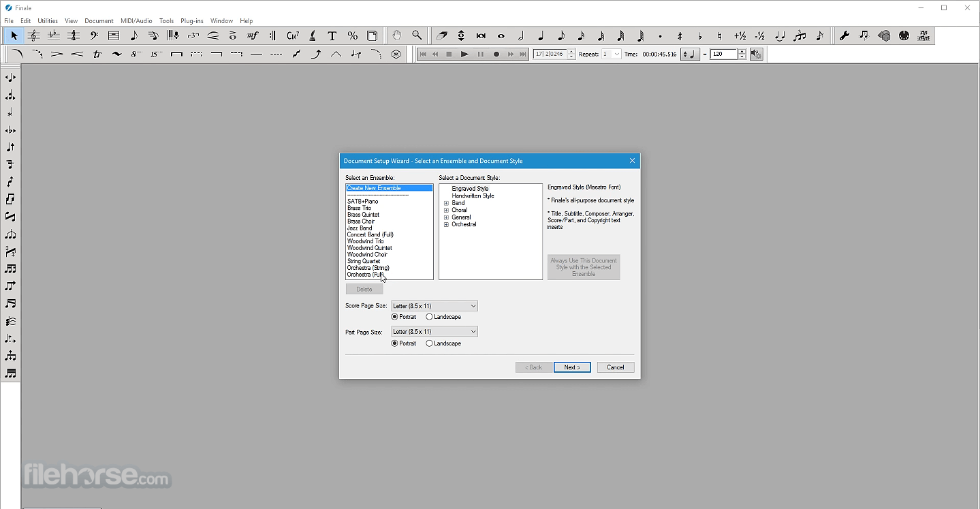980x509 pixels.
Task: Choose the String Quartet ensemble
Action: tap(364, 261)
